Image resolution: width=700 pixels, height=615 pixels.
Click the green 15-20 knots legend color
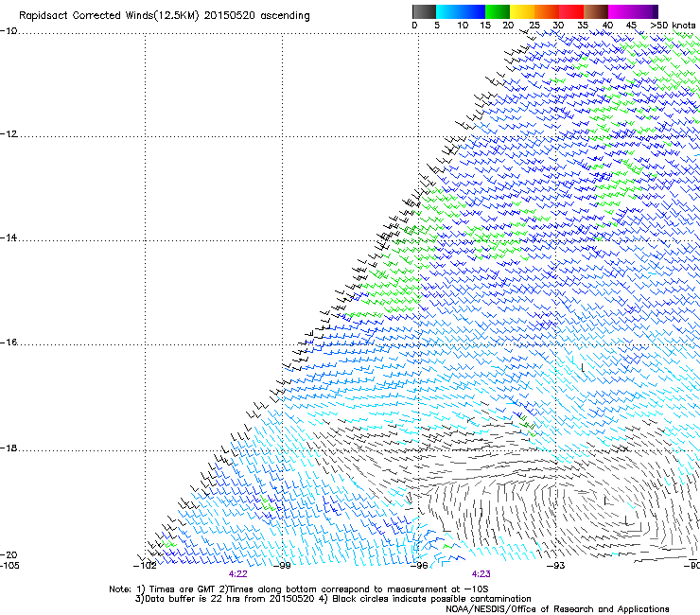498,11
